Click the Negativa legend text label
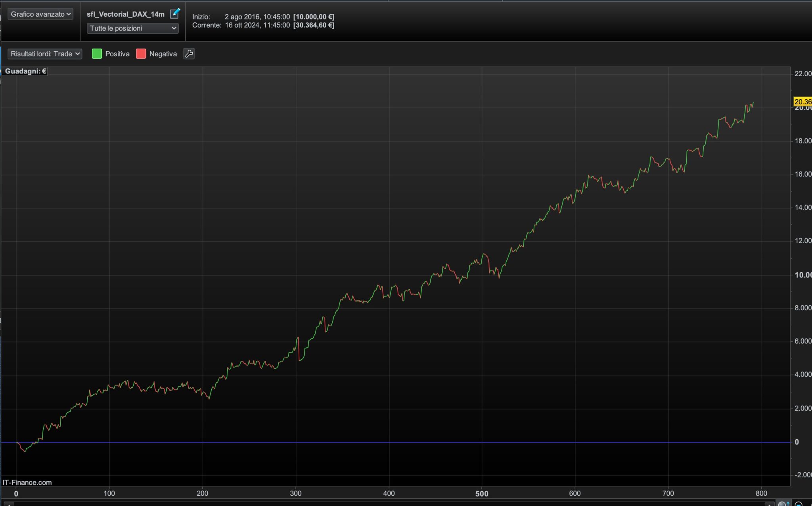This screenshot has width=812, height=506. point(163,54)
